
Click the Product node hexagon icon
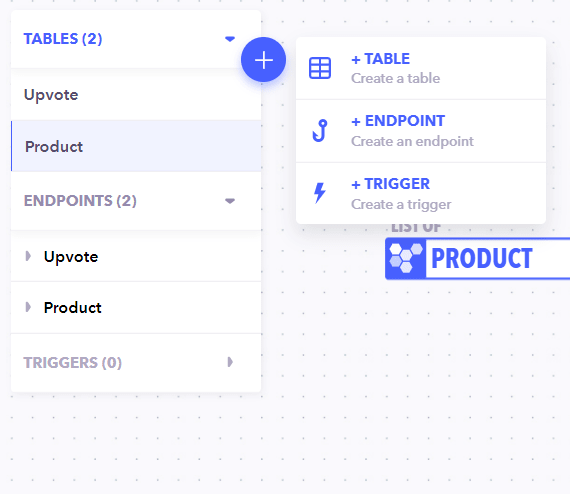pyautogui.click(x=406, y=258)
